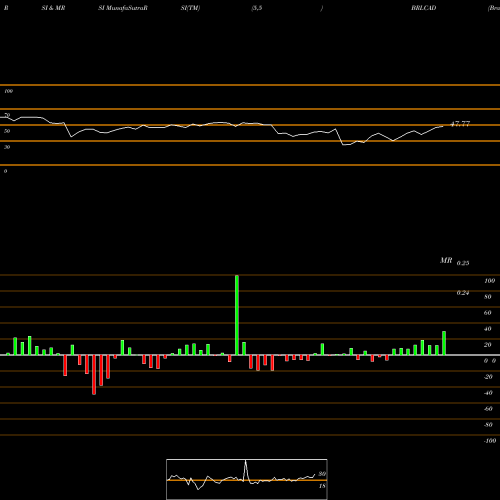Click the deepest red histogram bar

pyautogui.click(x=94, y=375)
